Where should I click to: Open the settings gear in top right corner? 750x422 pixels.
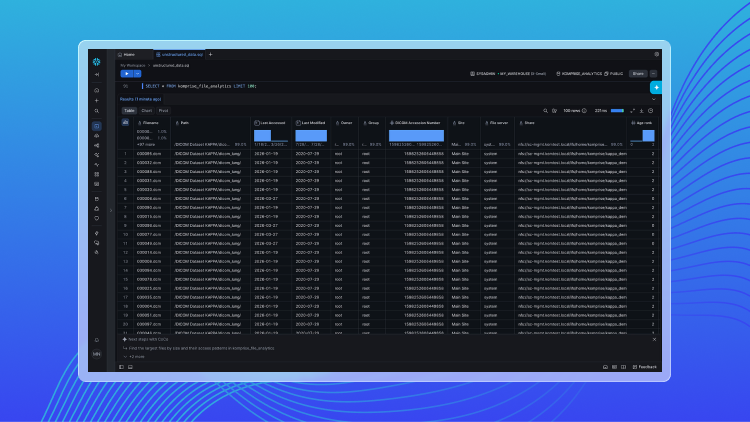[x=656, y=55]
